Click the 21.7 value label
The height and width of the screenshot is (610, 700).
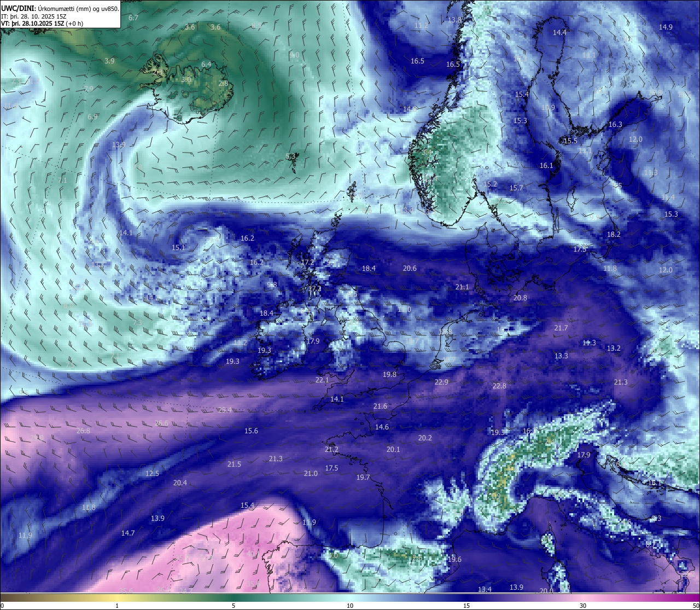click(x=561, y=328)
